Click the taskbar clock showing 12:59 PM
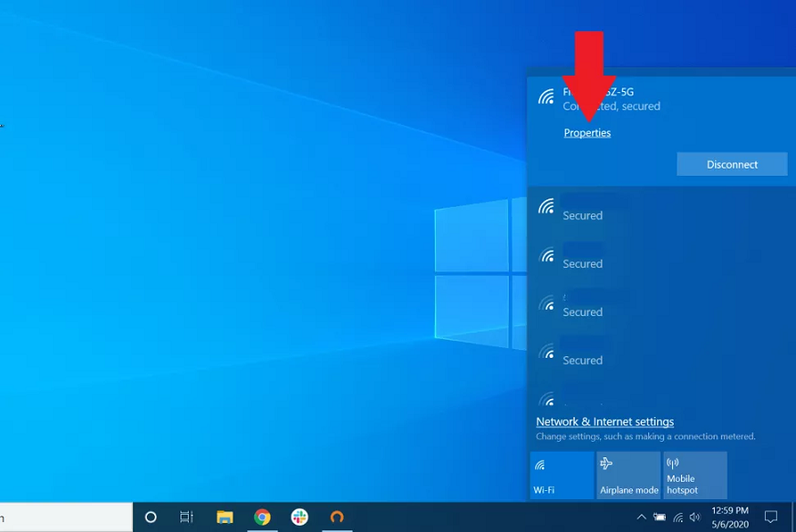Screen dimensions: 796x532 (x=729, y=517)
